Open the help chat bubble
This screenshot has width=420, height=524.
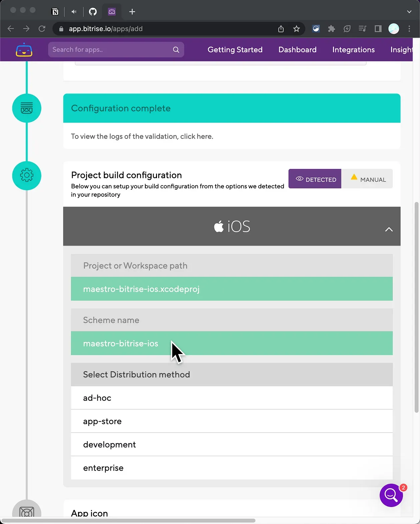coord(391,495)
